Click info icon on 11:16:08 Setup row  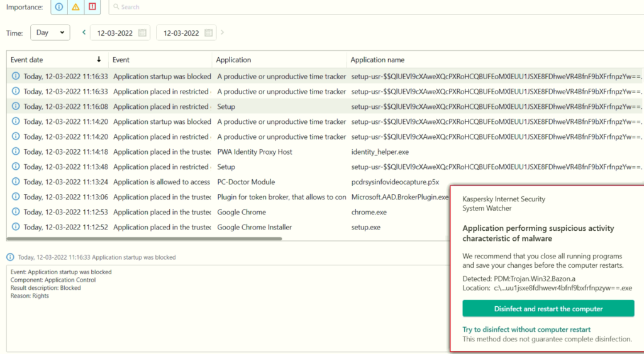tap(16, 106)
